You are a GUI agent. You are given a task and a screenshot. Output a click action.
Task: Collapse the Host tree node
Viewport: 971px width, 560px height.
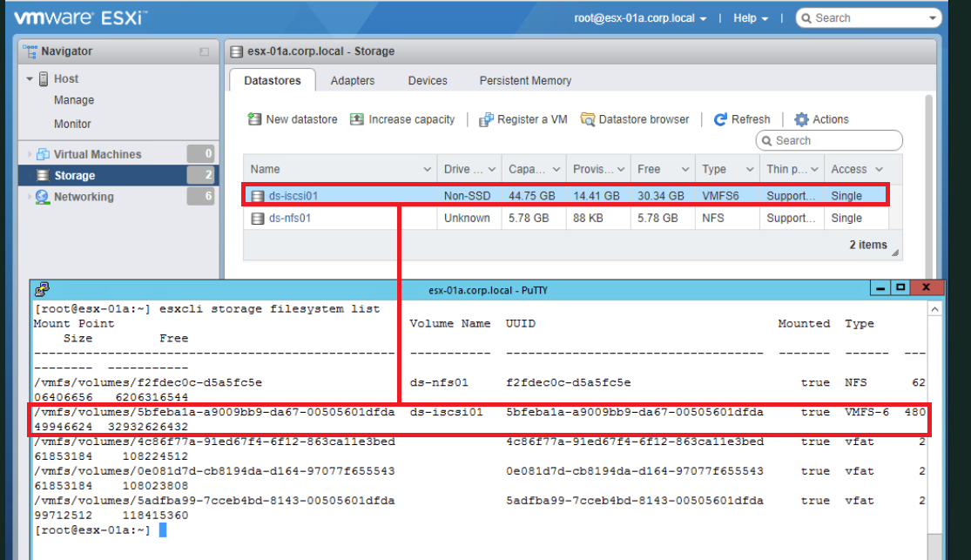click(x=29, y=79)
